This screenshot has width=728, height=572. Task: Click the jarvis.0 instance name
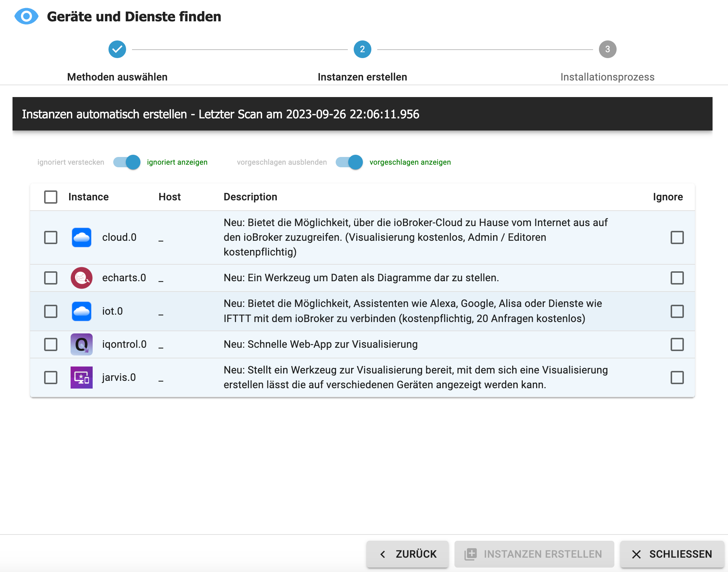pyautogui.click(x=119, y=378)
